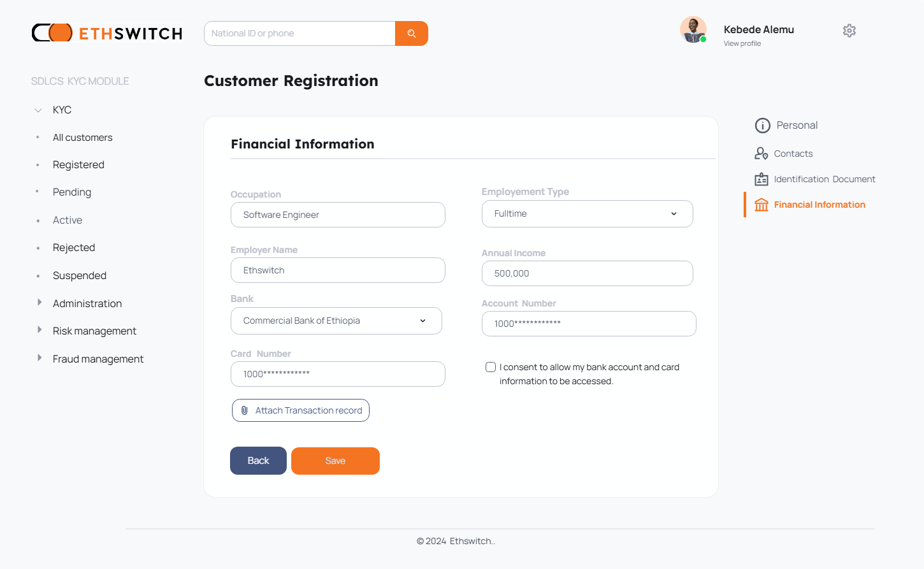Viewport: 924px width, 569px height.
Task: Click the Contacts person icon
Action: coord(761,154)
